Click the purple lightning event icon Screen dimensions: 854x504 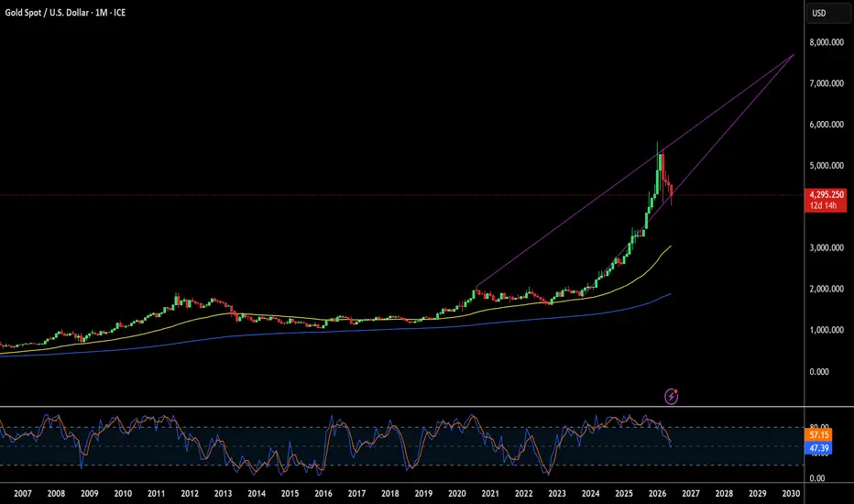(671, 396)
